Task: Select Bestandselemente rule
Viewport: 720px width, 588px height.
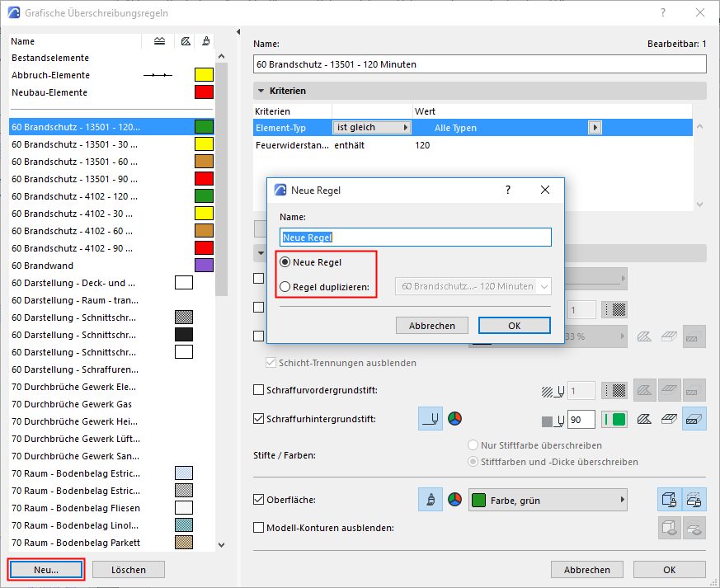Action: tap(111, 58)
